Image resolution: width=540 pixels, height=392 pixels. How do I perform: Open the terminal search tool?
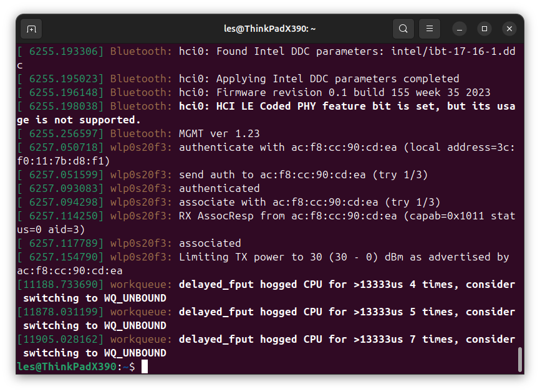click(403, 29)
